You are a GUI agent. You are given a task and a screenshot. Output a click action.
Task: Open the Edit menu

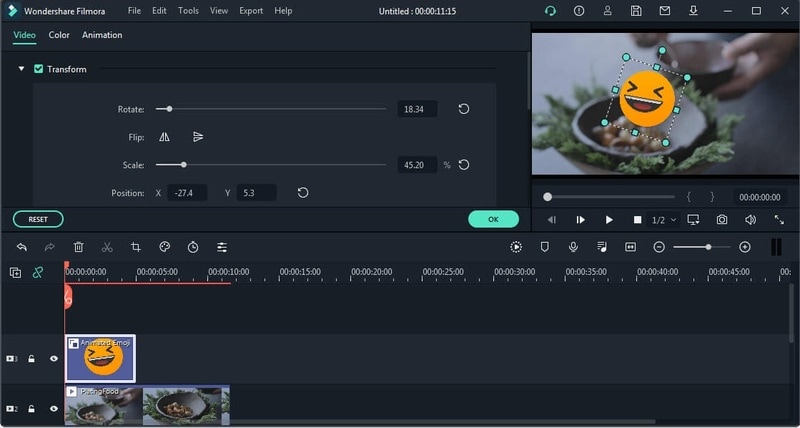pos(159,11)
